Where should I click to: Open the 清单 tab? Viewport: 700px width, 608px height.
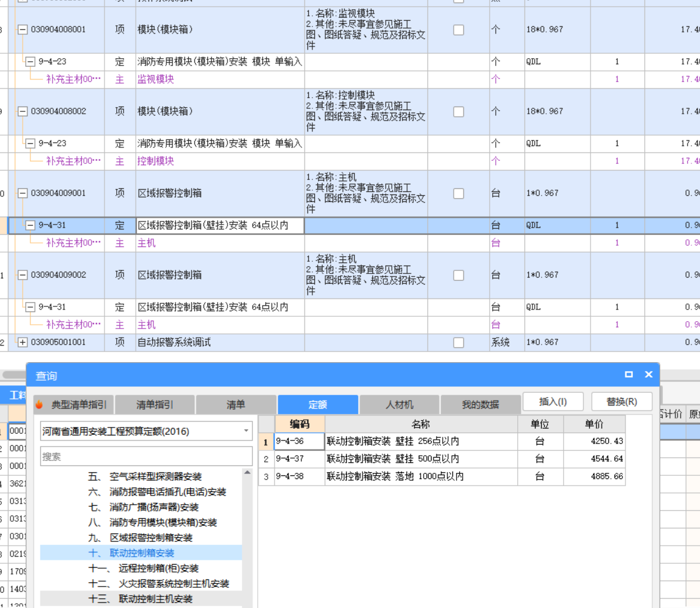(x=236, y=405)
